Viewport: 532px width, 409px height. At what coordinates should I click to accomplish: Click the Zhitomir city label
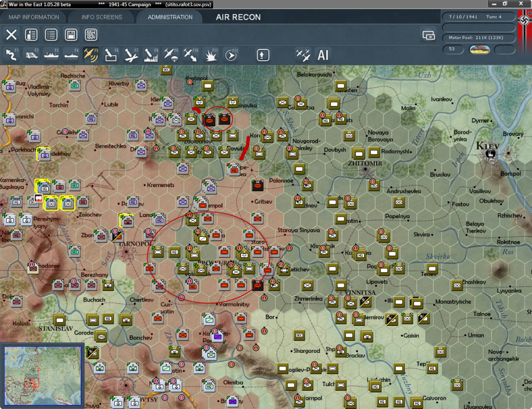[x=365, y=163]
